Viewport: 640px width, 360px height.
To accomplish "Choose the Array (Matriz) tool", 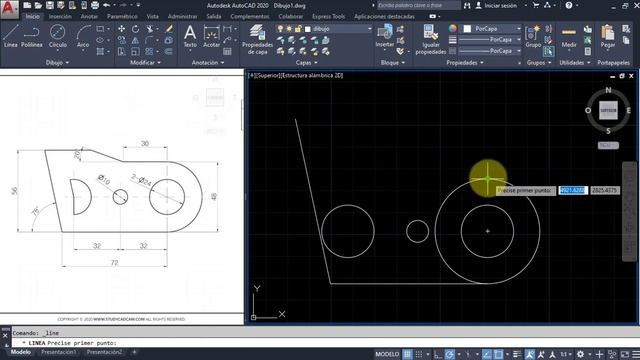I will coord(149,51).
